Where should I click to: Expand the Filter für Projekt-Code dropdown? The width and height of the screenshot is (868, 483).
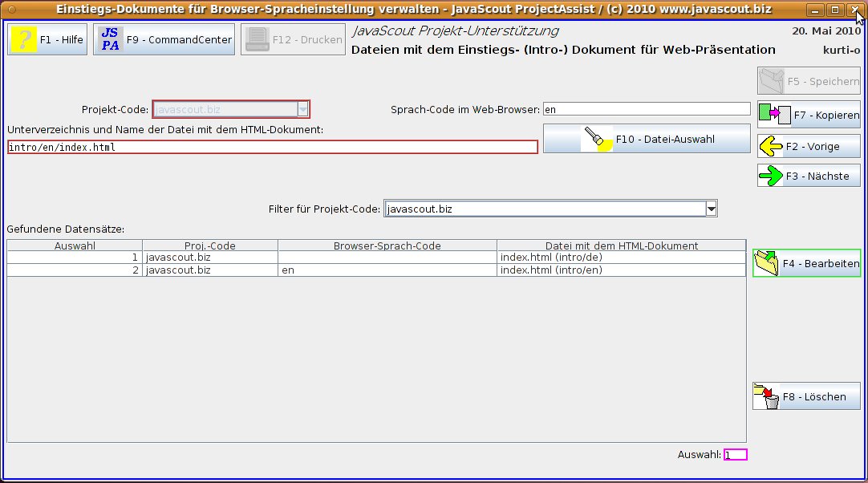(x=711, y=209)
